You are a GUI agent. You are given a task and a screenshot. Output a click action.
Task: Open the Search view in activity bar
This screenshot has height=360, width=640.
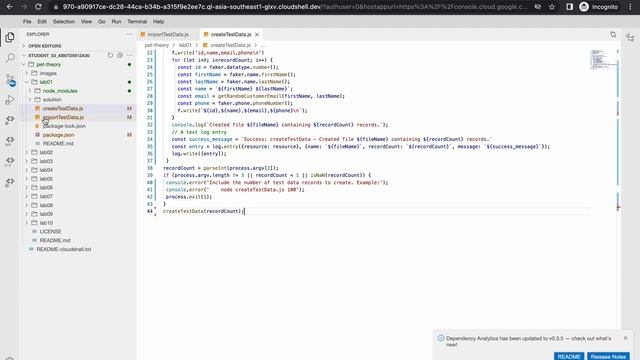pos(10,58)
